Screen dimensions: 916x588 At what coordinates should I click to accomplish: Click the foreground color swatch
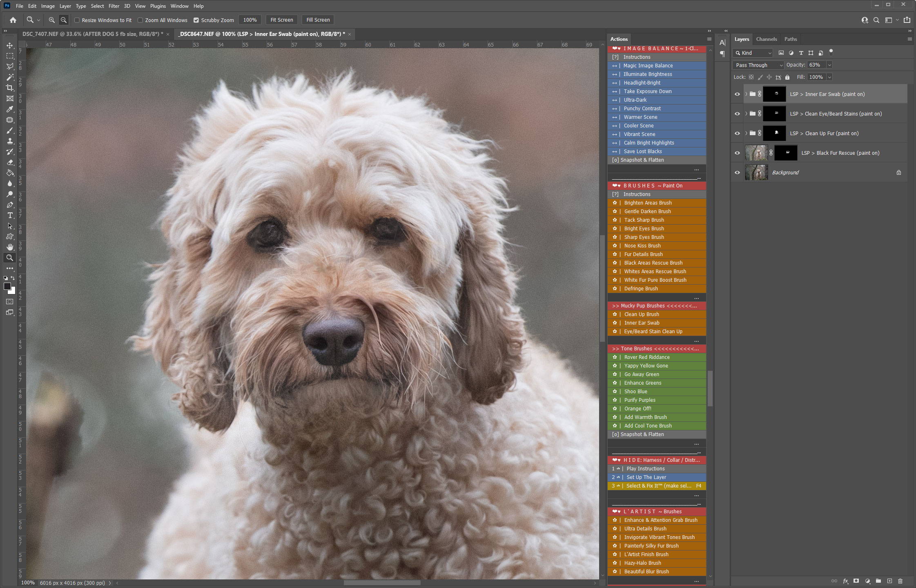pos(7,286)
